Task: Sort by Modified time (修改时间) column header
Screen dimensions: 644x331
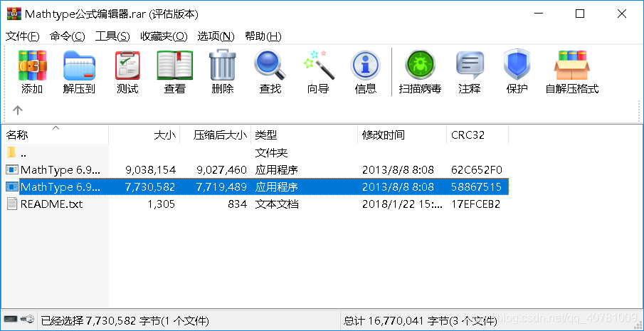Action: point(401,135)
